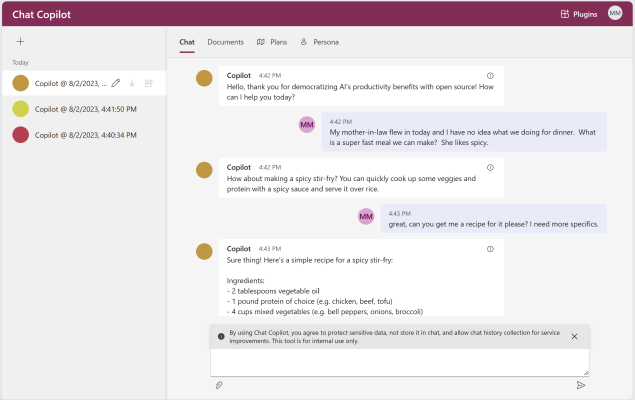Screen dimensions: 635x400
Task: Click the Persona tab person icon
Action: click(x=303, y=42)
